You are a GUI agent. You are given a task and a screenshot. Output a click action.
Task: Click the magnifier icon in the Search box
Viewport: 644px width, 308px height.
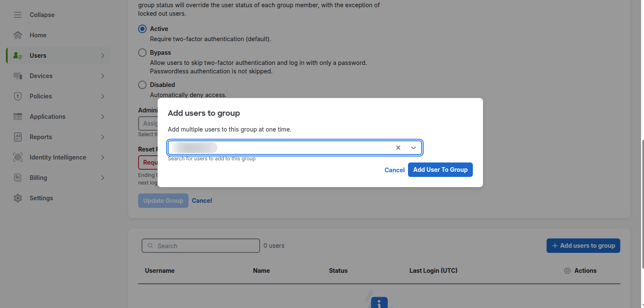(150, 246)
